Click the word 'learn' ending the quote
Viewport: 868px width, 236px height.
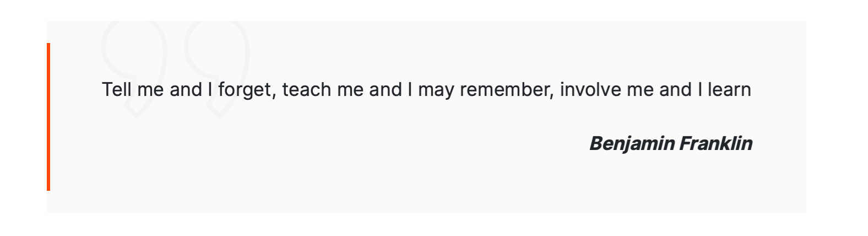(x=729, y=89)
